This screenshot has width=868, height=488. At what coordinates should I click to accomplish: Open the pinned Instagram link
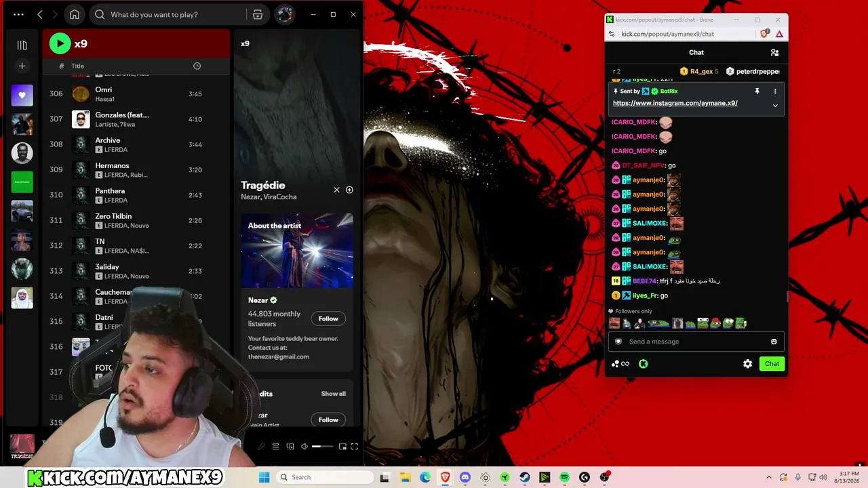675,103
